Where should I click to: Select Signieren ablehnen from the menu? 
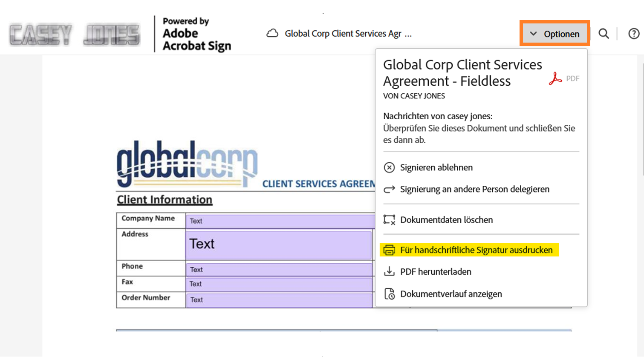coord(436,167)
